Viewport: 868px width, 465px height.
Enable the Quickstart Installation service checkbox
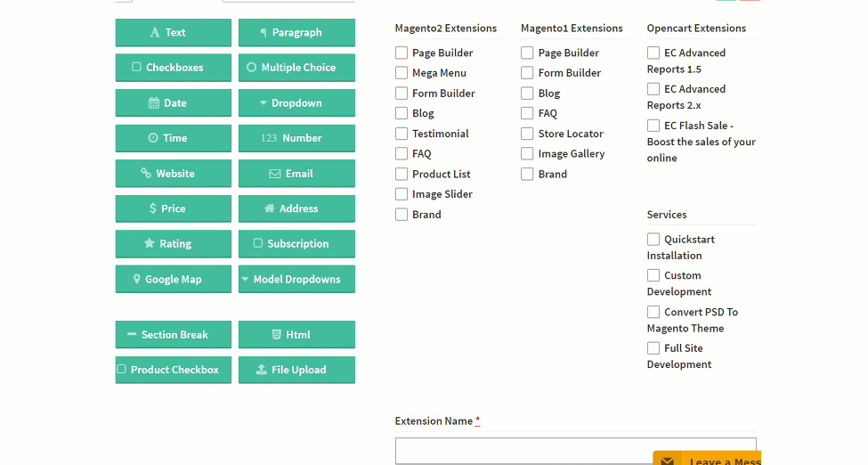pyautogui.click(x=653, y=240)
